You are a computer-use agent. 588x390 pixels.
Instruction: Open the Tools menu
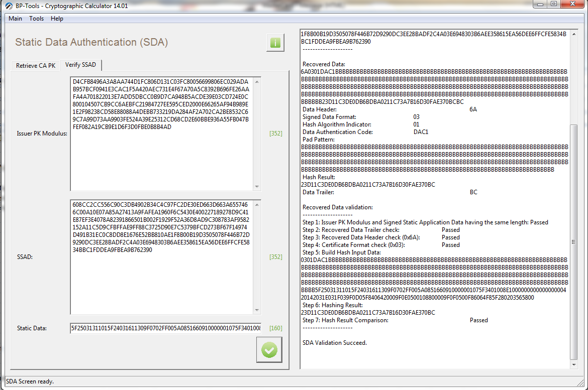point(36,19)
